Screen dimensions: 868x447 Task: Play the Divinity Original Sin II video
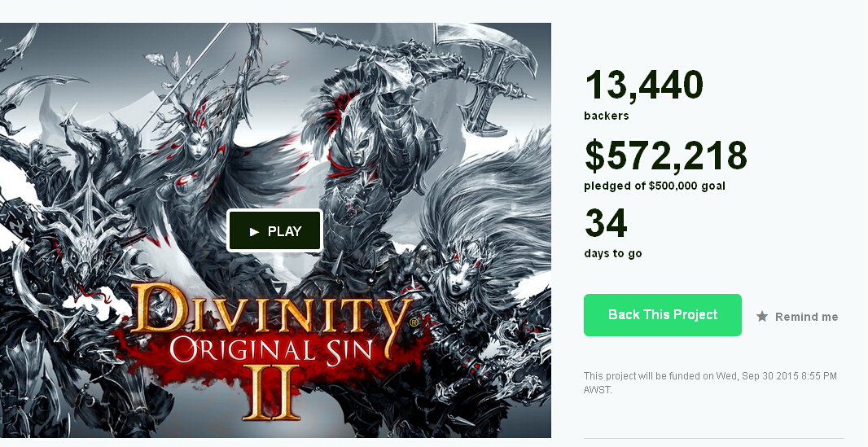275,230
